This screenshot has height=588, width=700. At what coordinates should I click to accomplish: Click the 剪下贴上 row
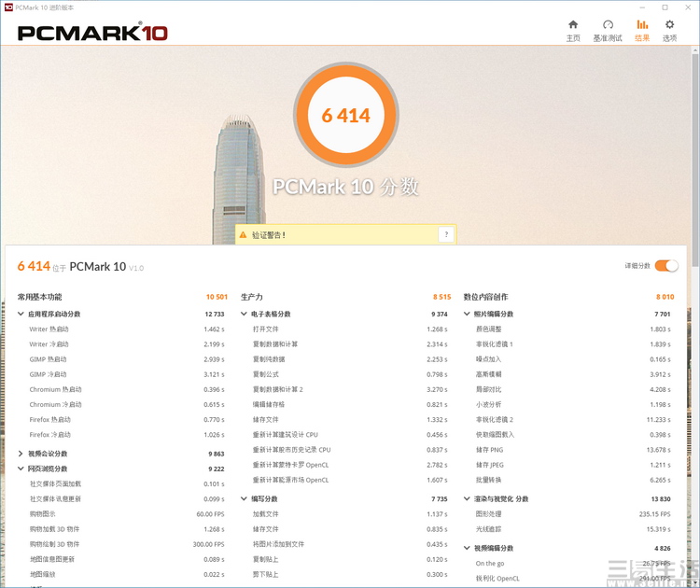click(350, 574)
